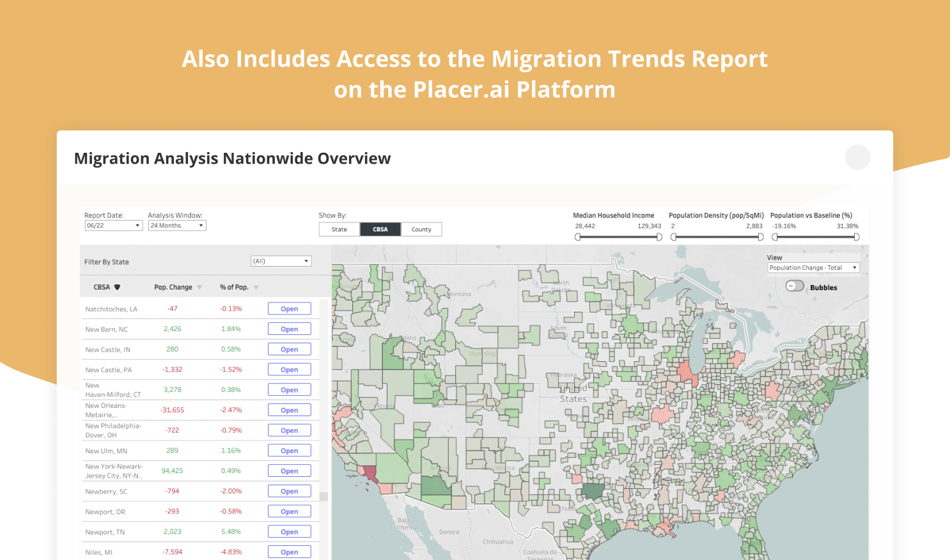Image resolution: width=950 pixels, height=560 pixels.
Task: Select 'Natchitoches, LA' row name
Action: (x=111, y=309)
